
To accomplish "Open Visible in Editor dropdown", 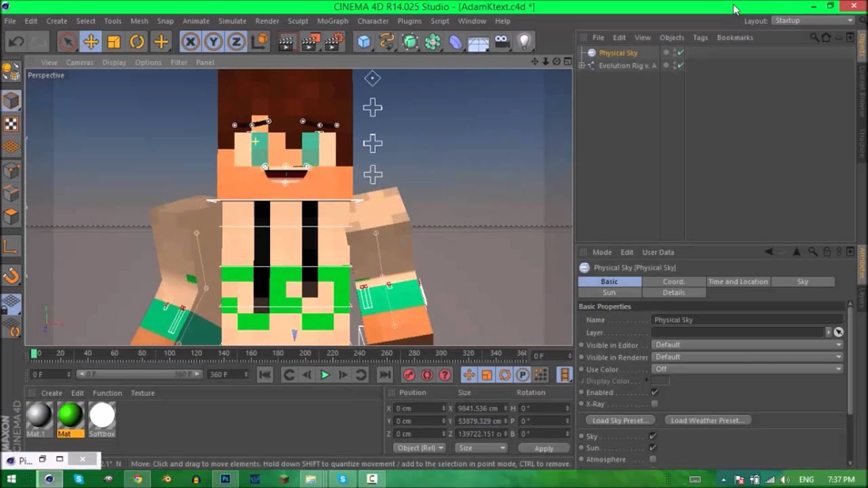I will (747, 345).
